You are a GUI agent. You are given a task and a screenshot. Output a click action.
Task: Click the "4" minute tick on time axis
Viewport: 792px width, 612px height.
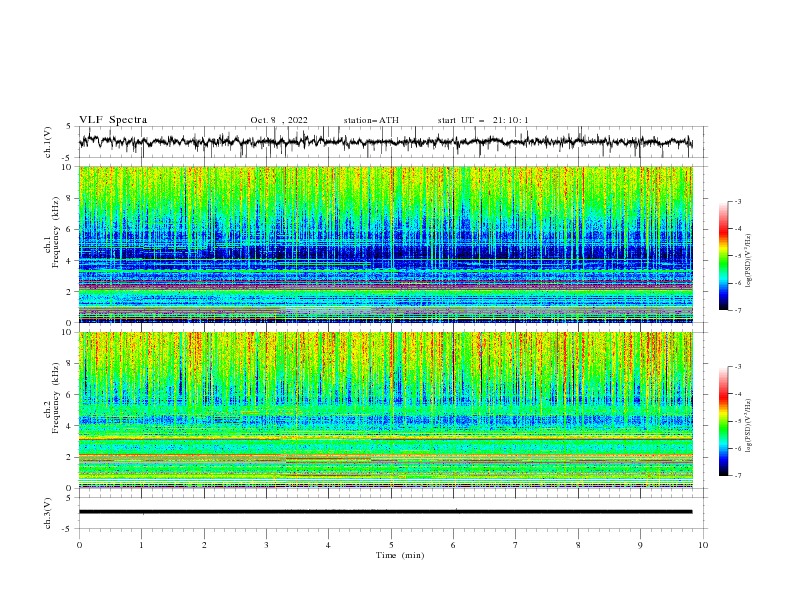pos(328,545)
